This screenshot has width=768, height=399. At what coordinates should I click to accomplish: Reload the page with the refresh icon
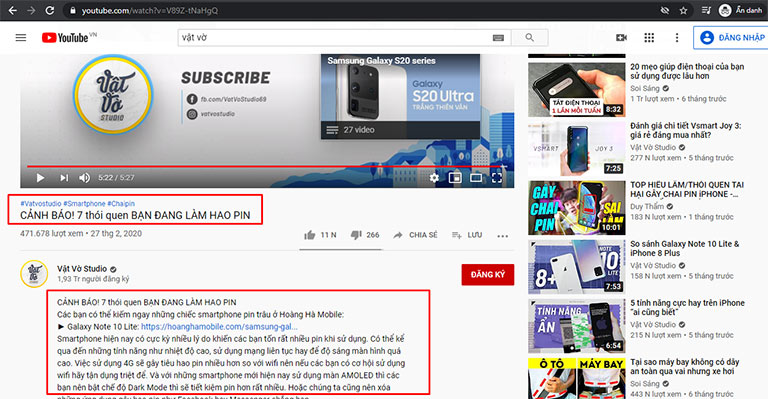(49, 10)
